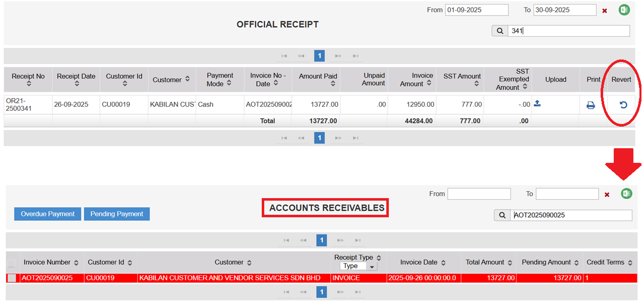Export Accounts Receivables list to Excel
Screen dimensions: 644x305
(x=626, y=194)
